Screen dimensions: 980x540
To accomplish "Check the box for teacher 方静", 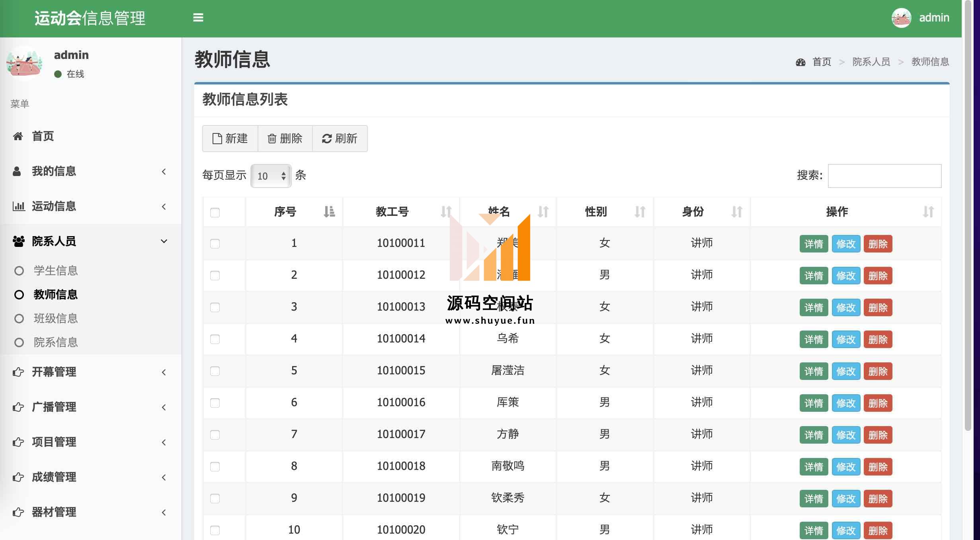I will 215,435.
